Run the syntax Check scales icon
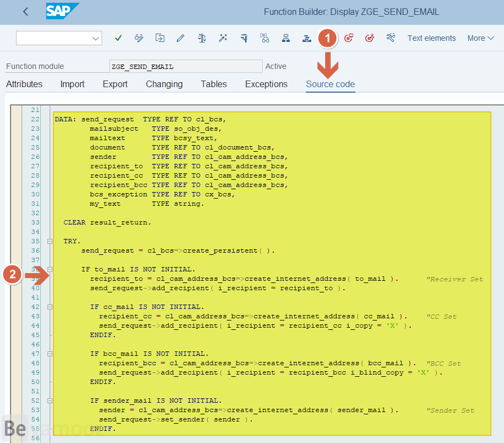The height and width of the screenshot is (443, 504). coord(202,38)
